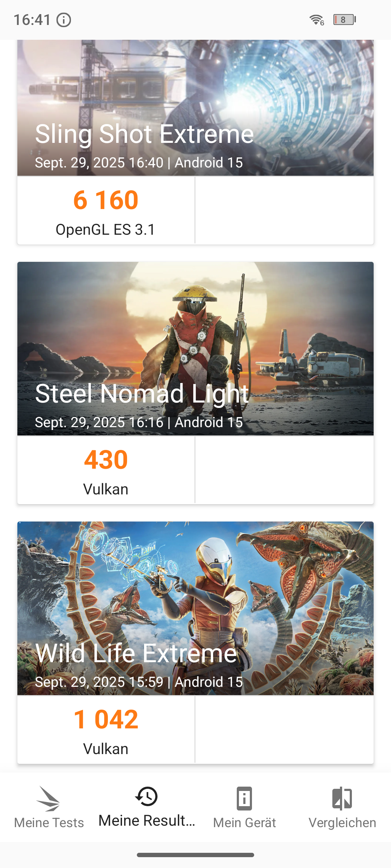Tap the info circle icon beside the clock
This screenshot has width=391, height=868.
[x=64, y=20]
